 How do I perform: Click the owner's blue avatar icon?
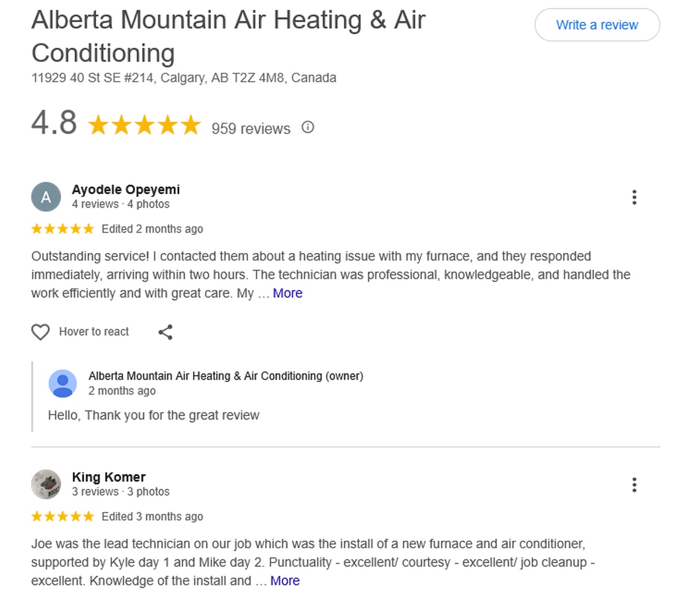[63, 383]
